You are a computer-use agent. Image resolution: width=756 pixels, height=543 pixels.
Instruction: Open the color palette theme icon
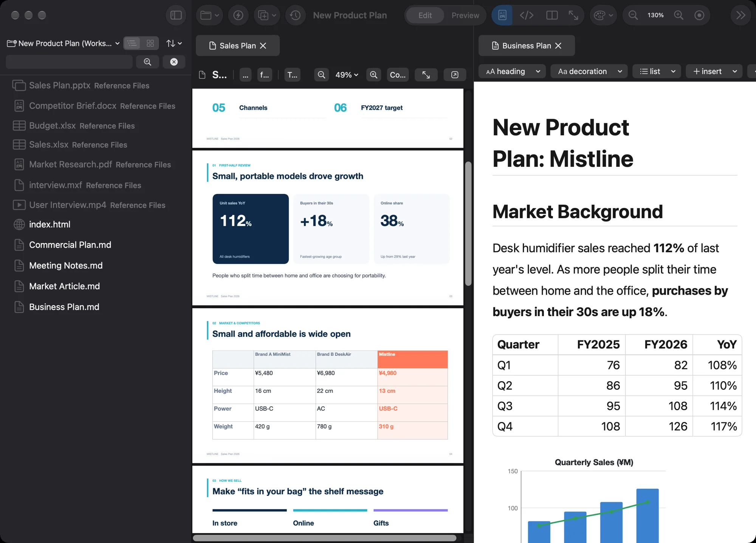[603, 15]
